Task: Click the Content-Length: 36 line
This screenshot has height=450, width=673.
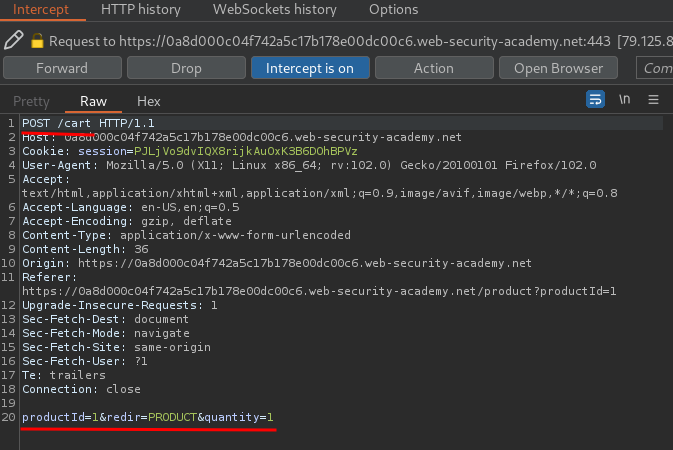Action: pos(85,249)
